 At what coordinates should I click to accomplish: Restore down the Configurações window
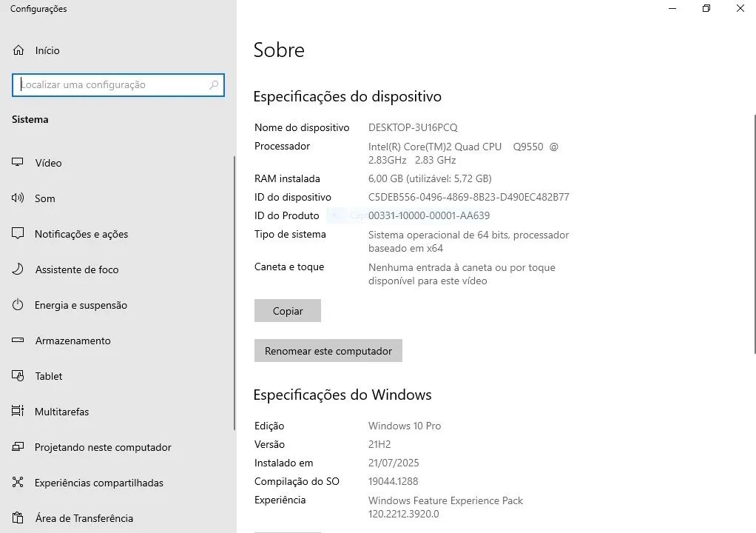pos(706,8)
